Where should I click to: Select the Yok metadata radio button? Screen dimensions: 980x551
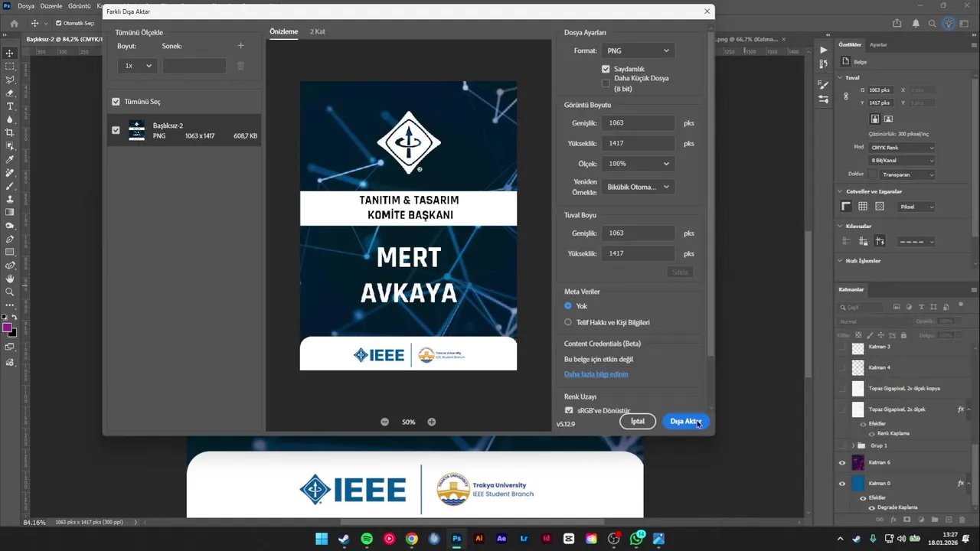(568, 306)
